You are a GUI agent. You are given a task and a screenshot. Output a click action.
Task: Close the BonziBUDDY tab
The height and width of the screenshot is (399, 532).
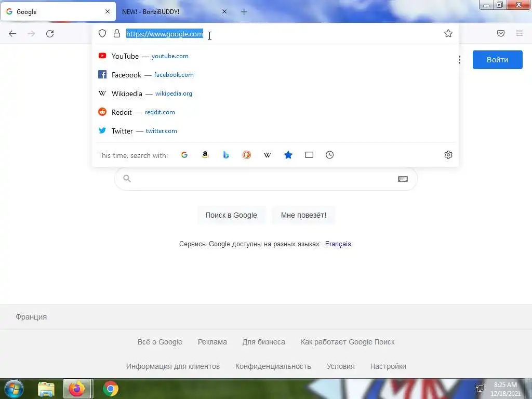(224, 11)
